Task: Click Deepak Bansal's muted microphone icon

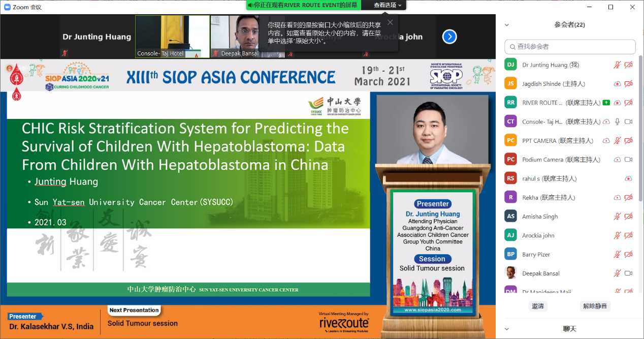Action: (x=617, y=273)
